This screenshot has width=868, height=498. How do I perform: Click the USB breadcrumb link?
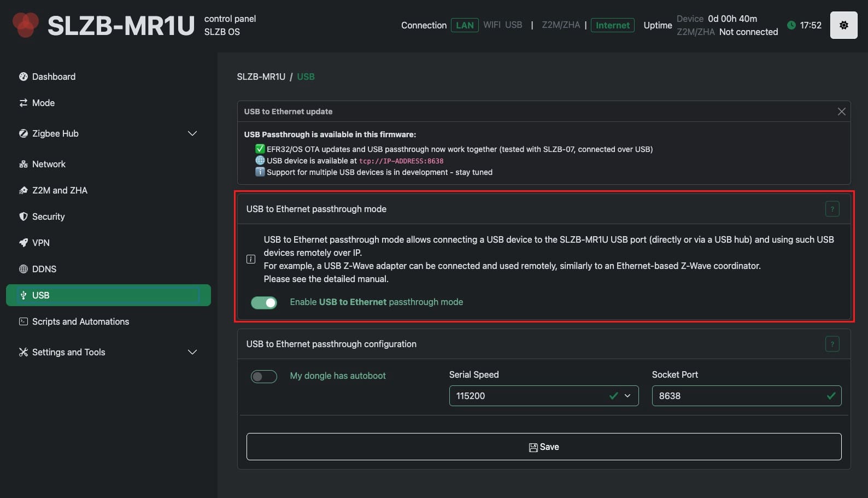point(306,77)
